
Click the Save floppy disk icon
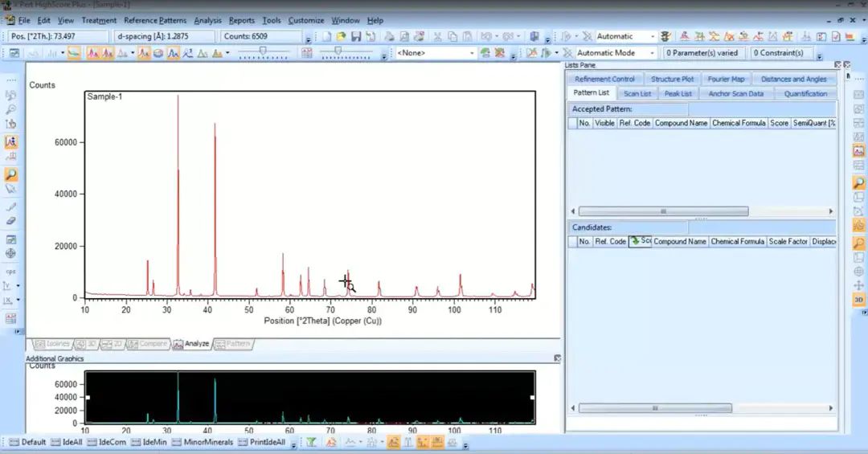coord(355,37)
